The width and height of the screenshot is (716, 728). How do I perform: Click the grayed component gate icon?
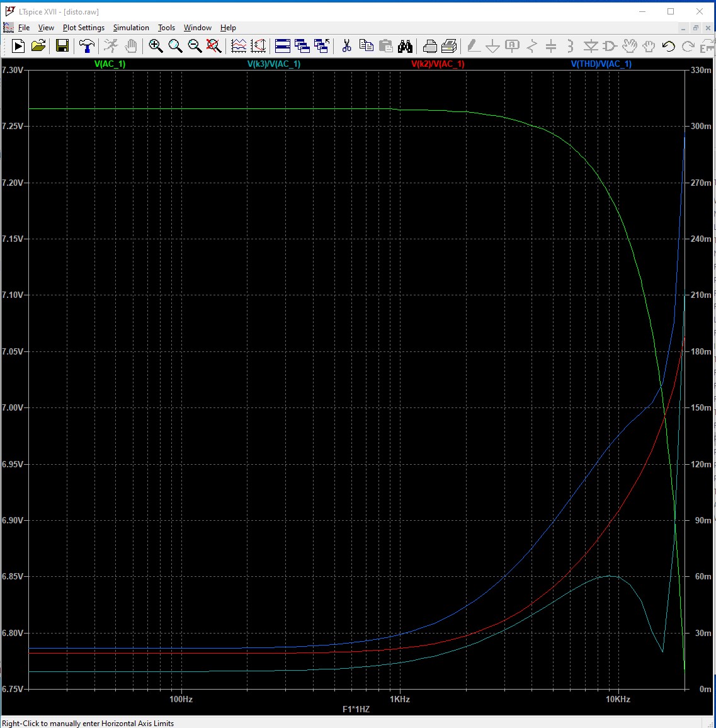[x=610, y=45]
